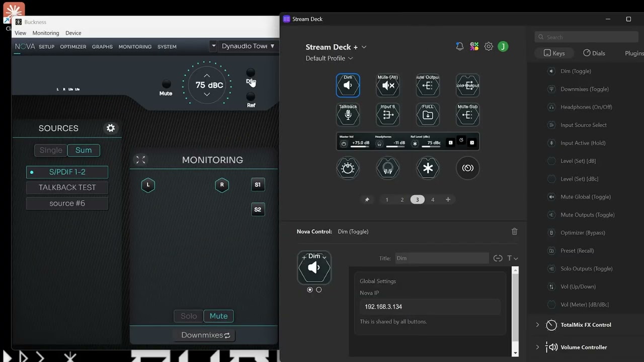The height and width of the screenshot is (362, 644).
Task: Open SOURCES settings gear in NOVA
Action: point(111,128)
